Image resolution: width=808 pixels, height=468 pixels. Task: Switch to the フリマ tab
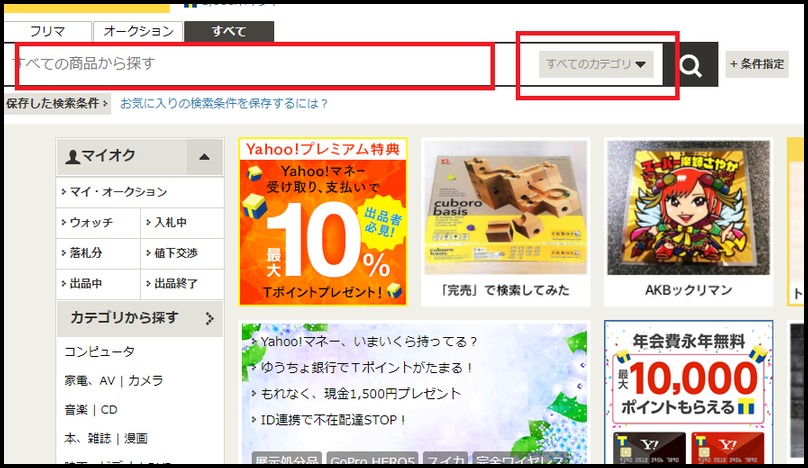coord(47,31)
